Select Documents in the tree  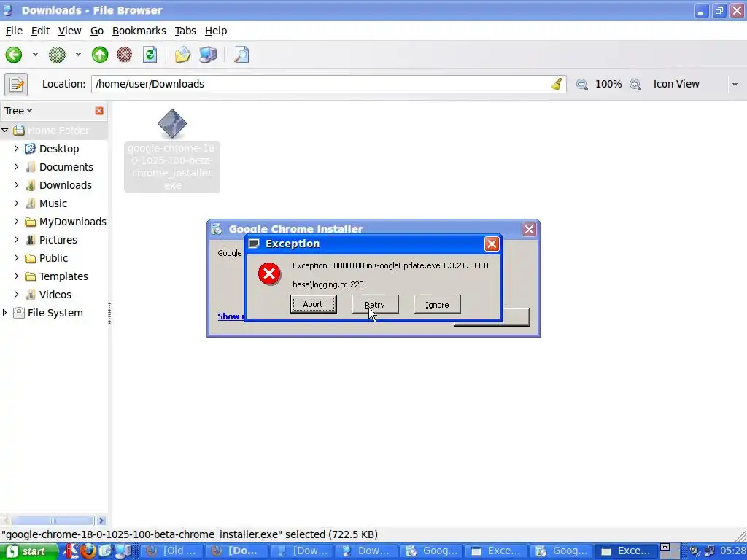[x=66, y=167]
